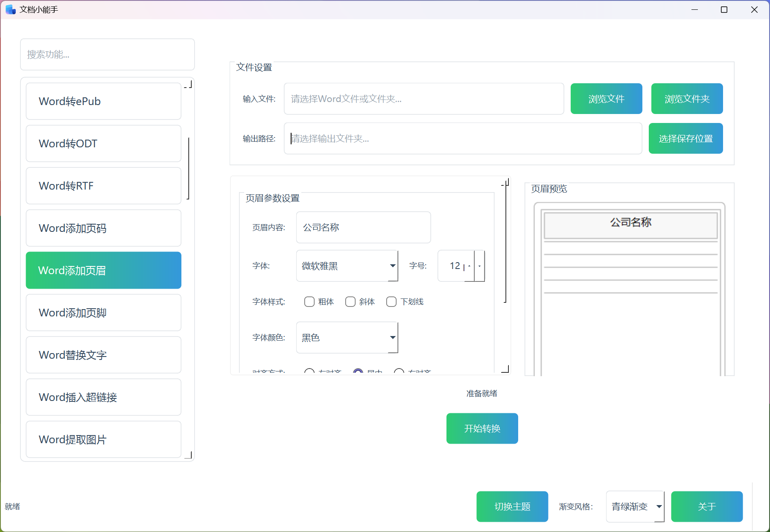Click the 切换主题 theme switch button
The width and height of the screenshot is (770, 532).
point(512,506)
